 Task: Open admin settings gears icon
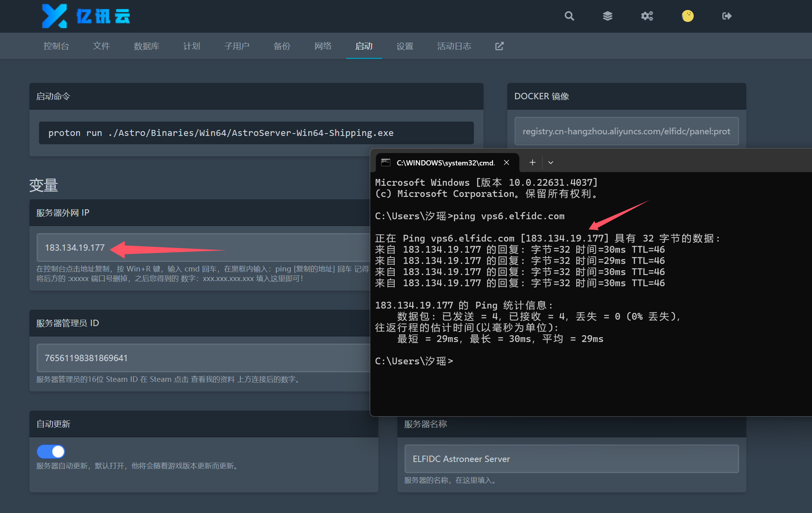pos(647,16)
